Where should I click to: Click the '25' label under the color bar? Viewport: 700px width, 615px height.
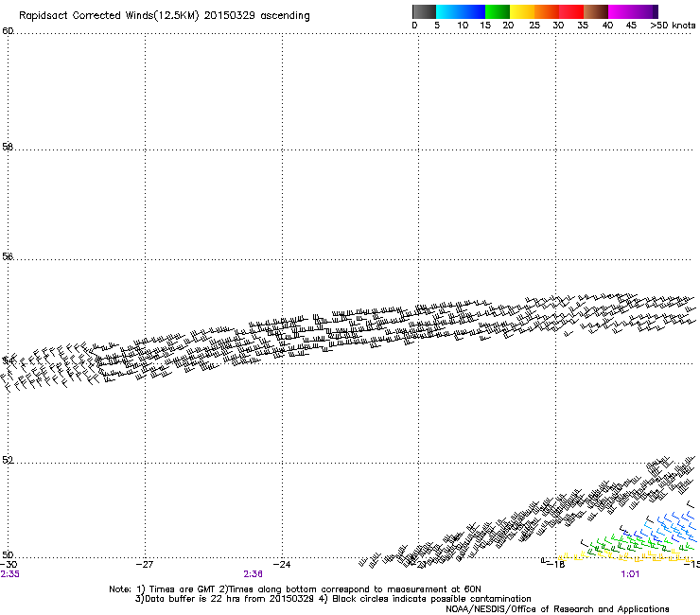coord(534,26)
